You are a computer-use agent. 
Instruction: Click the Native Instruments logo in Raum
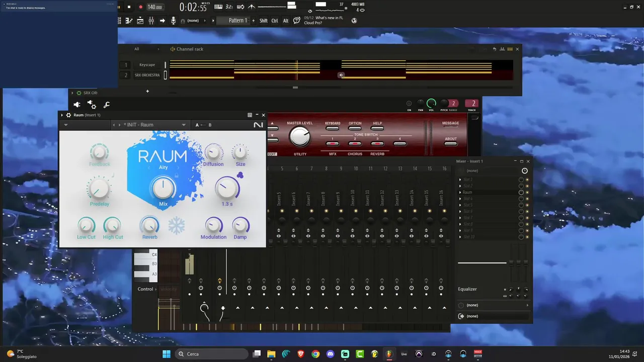[x=258, y=125]
